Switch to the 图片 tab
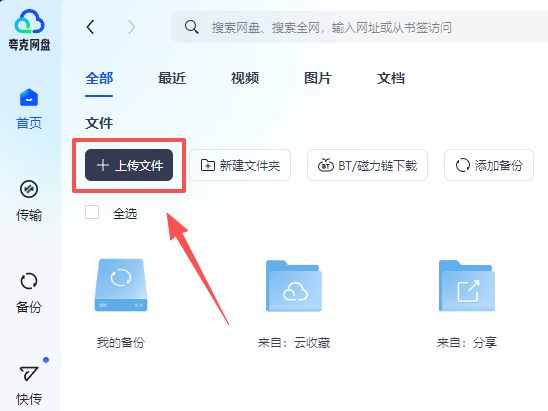The height and width of the screenshot is (411, 548). [318, 78]
